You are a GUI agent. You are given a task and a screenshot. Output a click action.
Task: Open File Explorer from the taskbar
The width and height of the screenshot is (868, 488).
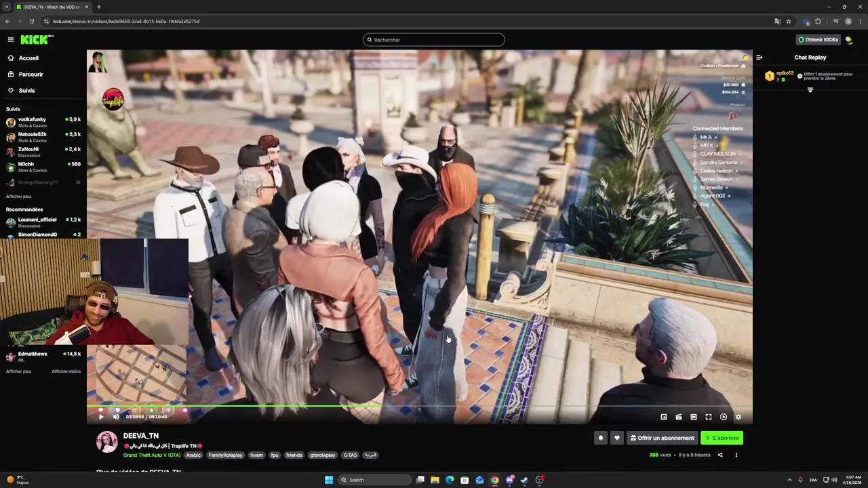click(x=435, y=480)
